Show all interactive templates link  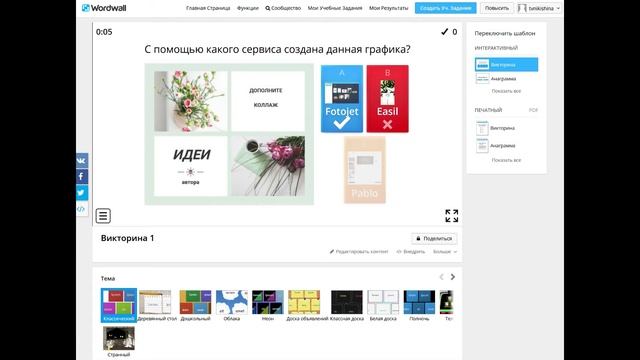tap(506, 91)
